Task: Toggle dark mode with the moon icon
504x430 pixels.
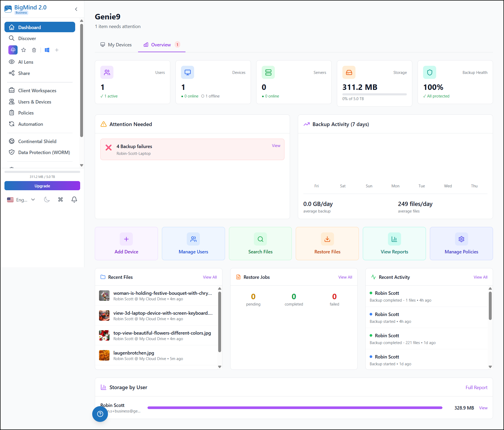Action: point(47,199)
